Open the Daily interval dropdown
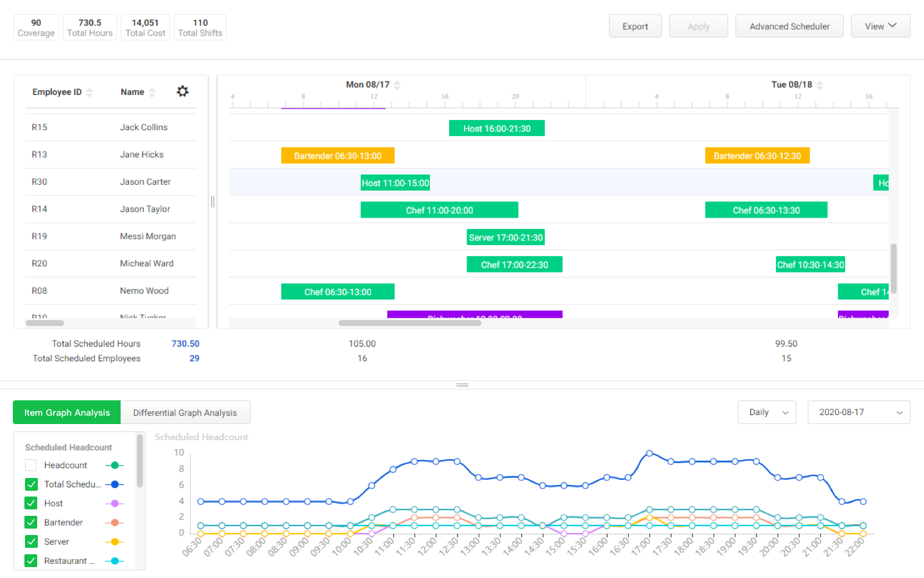 [767, 412]
